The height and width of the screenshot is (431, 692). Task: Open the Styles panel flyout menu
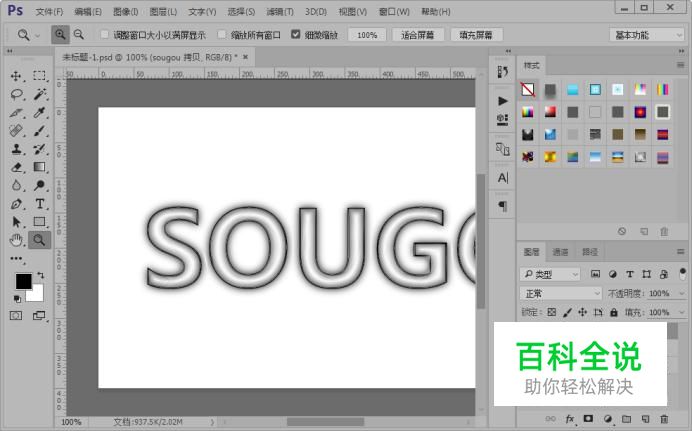coord(681,65)
